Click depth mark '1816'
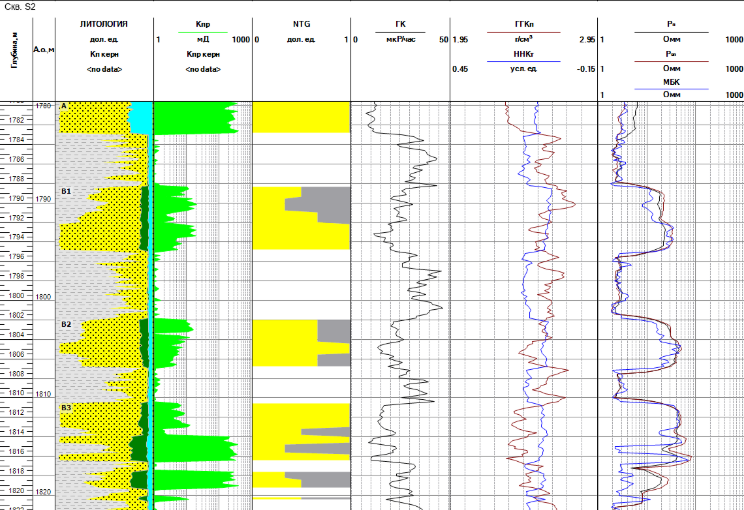The height and width of the screenshot is (510, 744). click(x=16, y=451)
